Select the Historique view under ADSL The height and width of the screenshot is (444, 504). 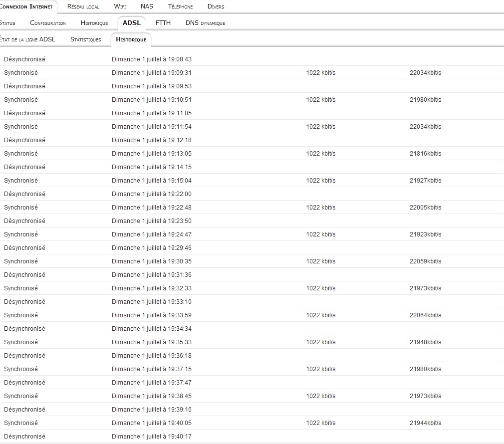click(x=131, y=39)
